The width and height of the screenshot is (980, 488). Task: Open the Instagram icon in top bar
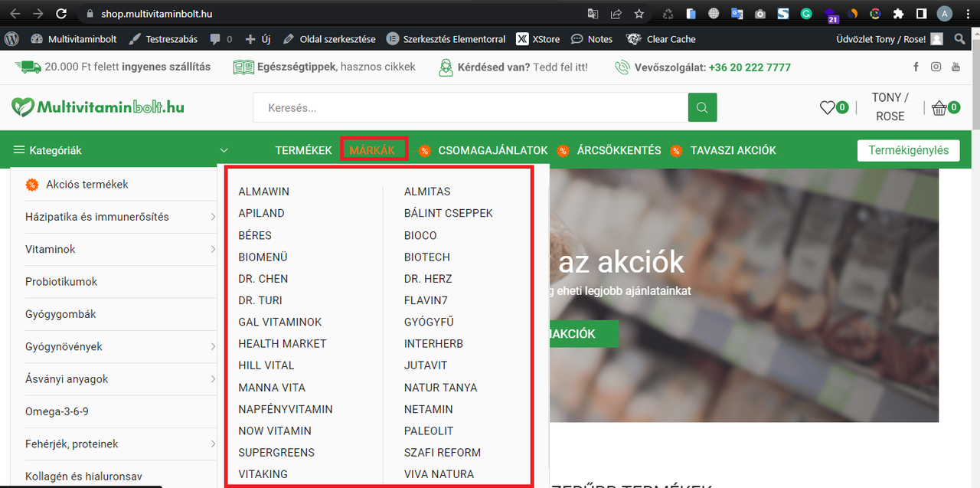click(x=936, y=67)
